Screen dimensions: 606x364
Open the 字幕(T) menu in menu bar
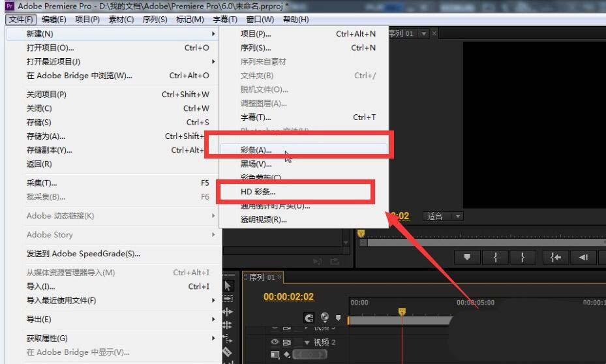pos(225,20)
